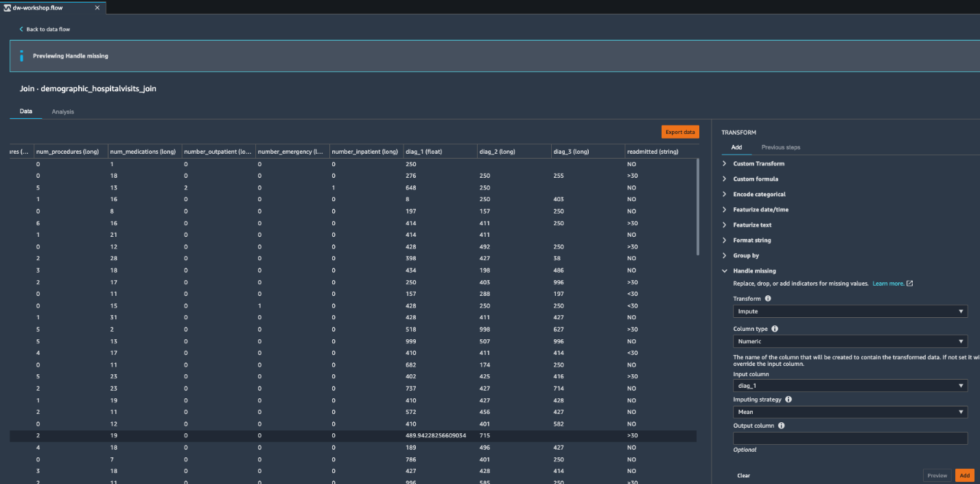Click the diag_3 (long) column header
The width and height of the screenshot is (980, 484).
587,152
